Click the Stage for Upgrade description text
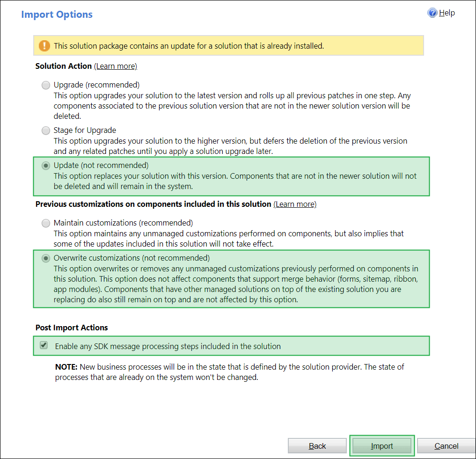 point(230,146)
